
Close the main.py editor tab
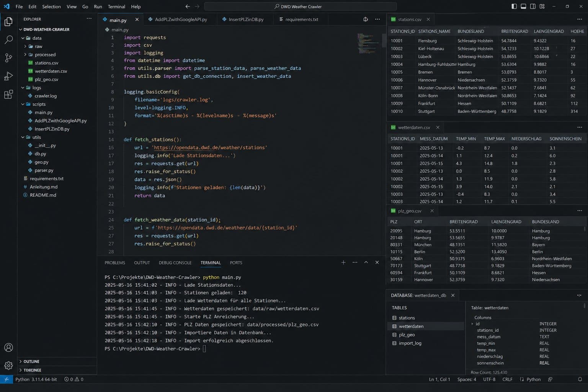137,20
